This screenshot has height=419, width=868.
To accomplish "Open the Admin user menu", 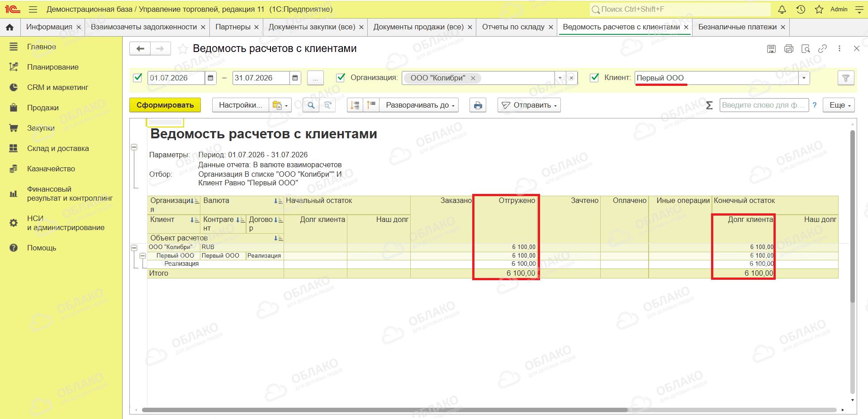I will click(839, 9).
